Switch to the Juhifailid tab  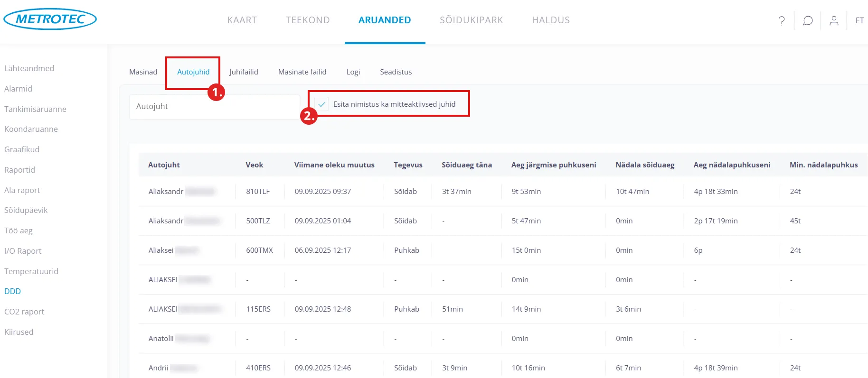point(244,72)
